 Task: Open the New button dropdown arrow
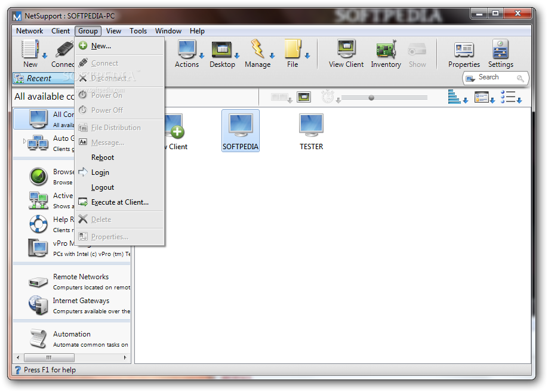(x=44, y=55)
